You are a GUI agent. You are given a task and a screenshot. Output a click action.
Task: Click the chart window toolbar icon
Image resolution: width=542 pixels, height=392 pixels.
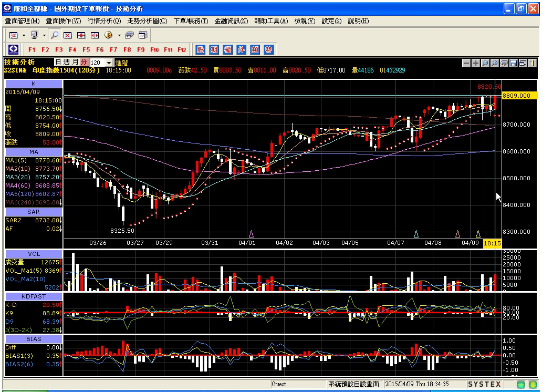tap(143, 35)
